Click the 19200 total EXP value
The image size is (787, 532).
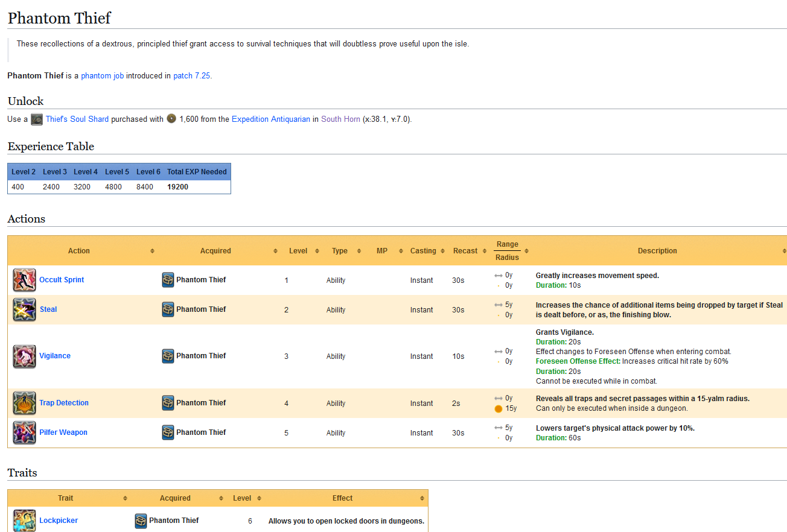point(177,187)
